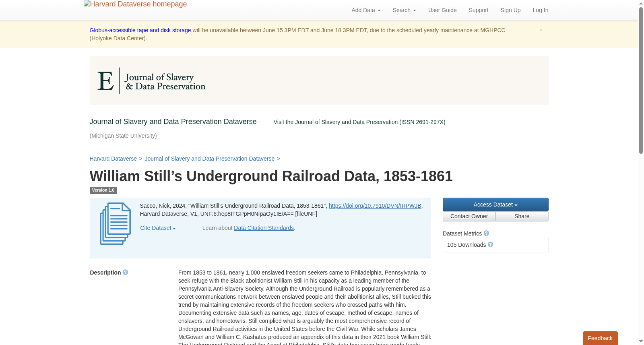This screenshot has height=345, width=644.
Task: Click the Description help question icon
Action: [126, 273]
